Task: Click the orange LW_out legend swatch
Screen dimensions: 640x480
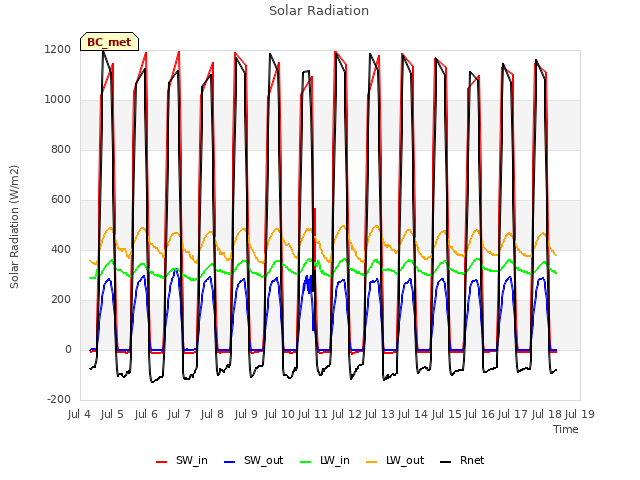Action: tap(372, 462)
